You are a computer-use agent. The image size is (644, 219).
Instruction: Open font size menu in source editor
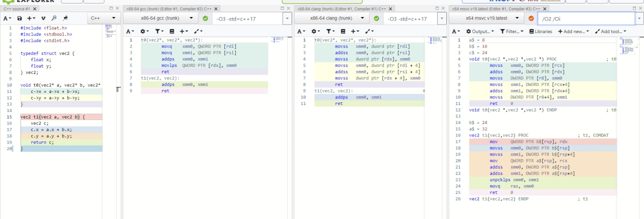7,18
